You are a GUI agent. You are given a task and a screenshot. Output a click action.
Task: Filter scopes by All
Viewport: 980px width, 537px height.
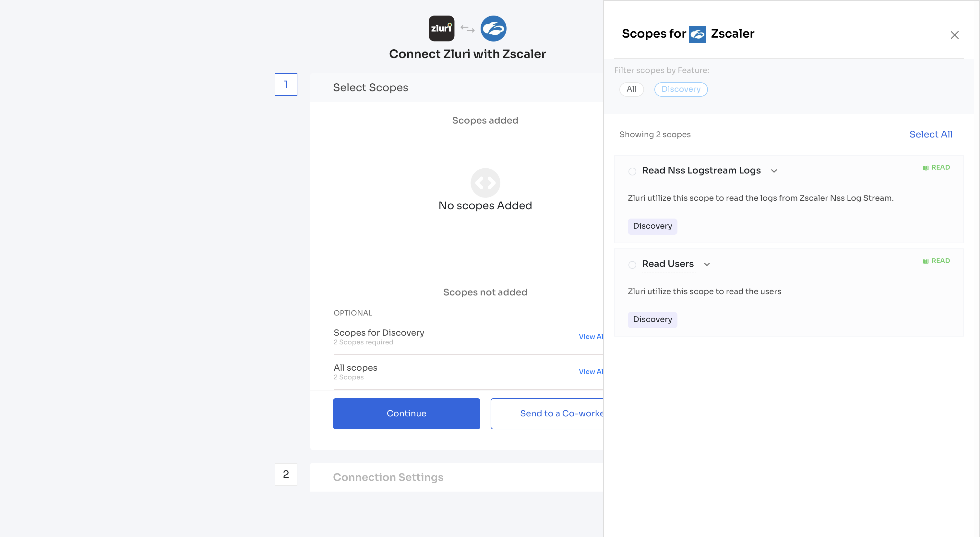[x=631, y=89]
